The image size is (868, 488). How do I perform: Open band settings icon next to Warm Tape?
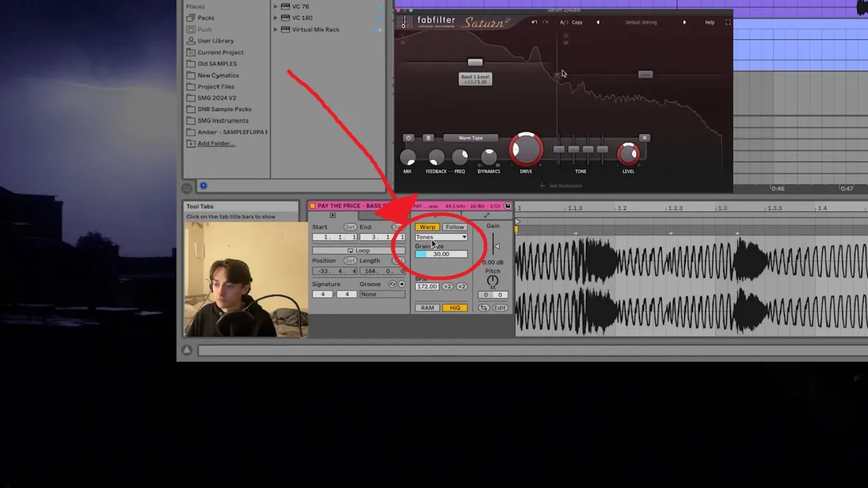pyautogui.click(x=428, y=138)
